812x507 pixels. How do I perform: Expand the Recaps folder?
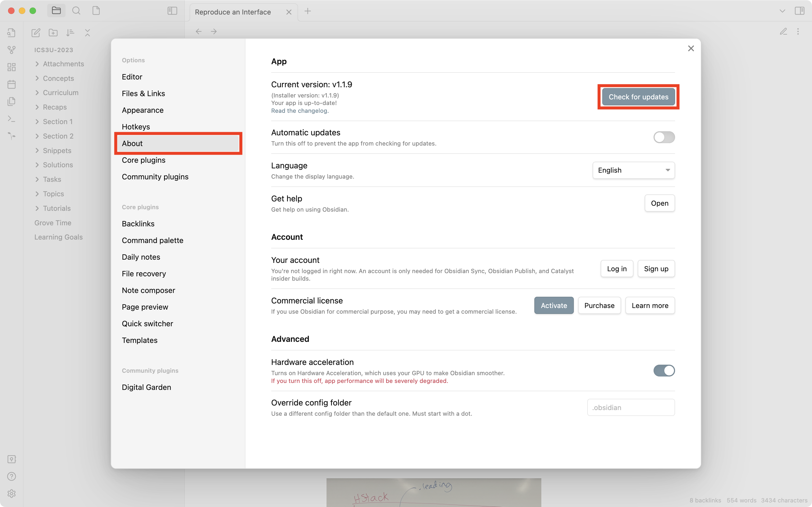click(37, 107)
